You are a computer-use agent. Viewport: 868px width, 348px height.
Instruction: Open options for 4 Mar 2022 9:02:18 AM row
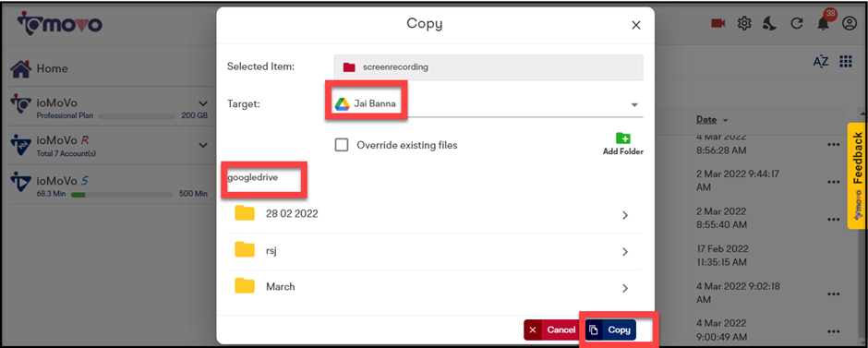point(834,294)
